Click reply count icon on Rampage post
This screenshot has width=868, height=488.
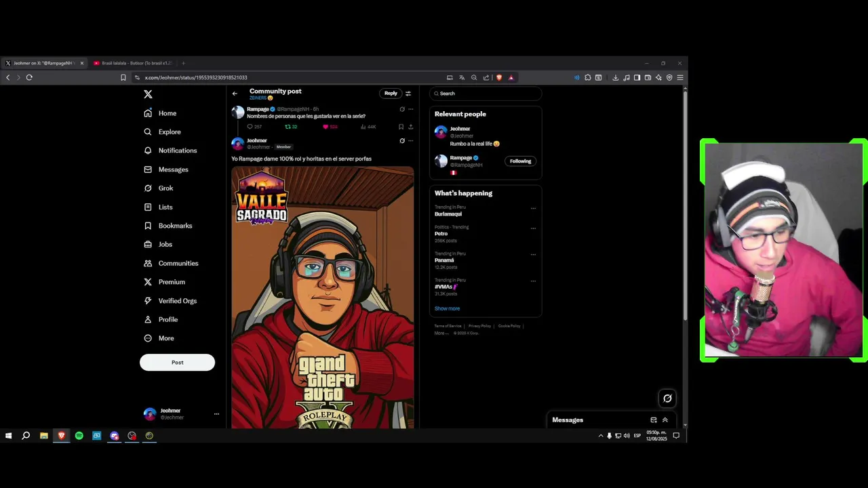254,127
